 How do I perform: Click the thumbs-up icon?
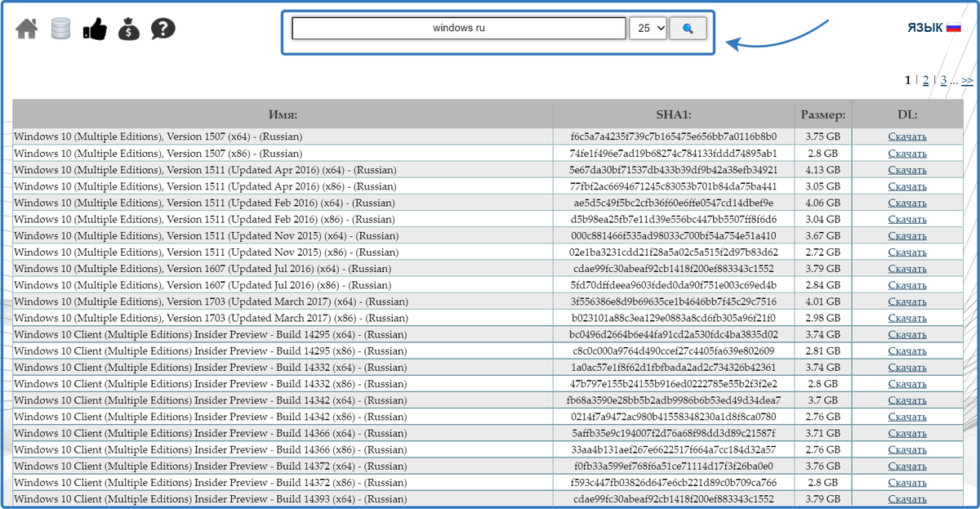pos(95,29)
